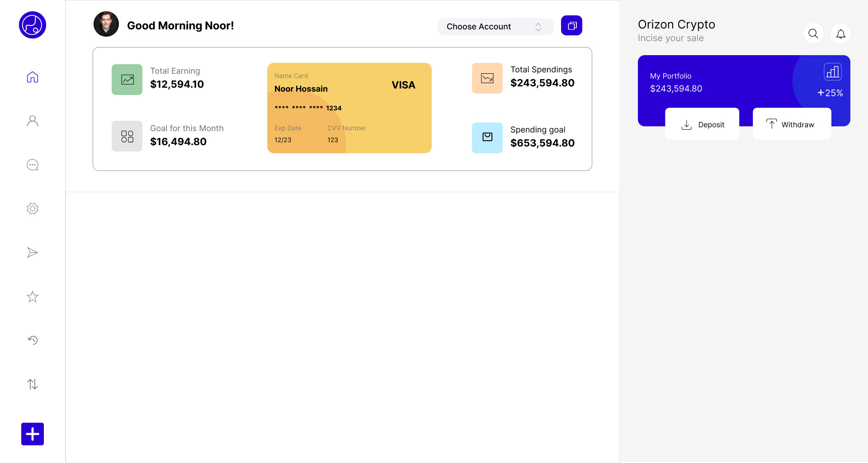Click the Deposit button
The image size is (868, 463).
[x=702, y=124]
